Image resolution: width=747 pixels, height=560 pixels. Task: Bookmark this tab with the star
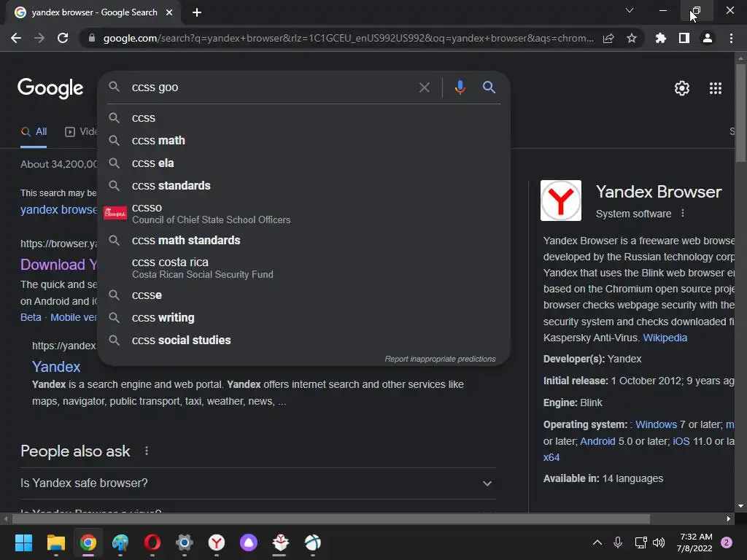[631, 38]
